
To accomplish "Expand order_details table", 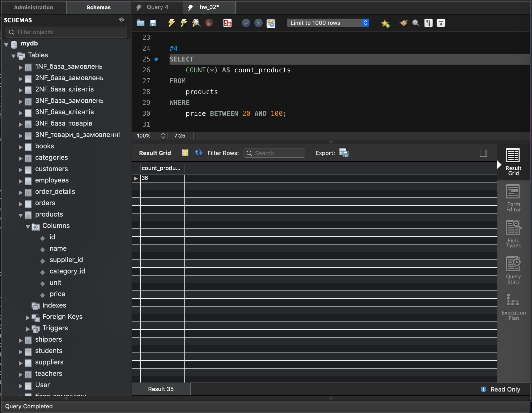I will tap(20, 193).
